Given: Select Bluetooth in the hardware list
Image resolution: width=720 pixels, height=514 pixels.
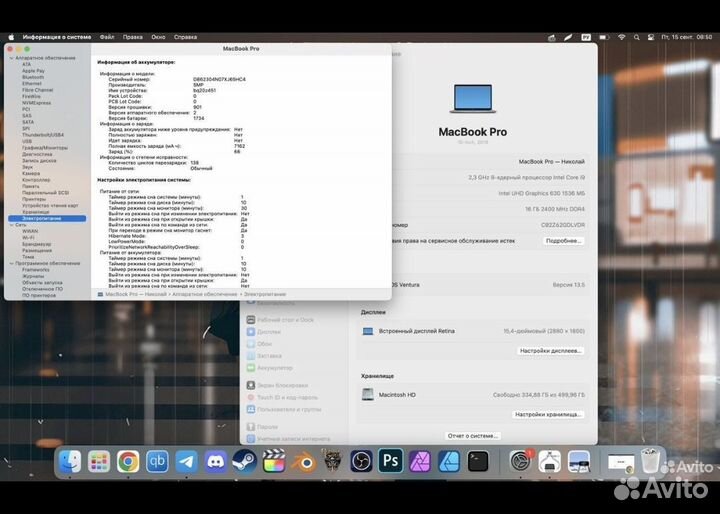Looking at the screenshot, I should pos(33,78).
